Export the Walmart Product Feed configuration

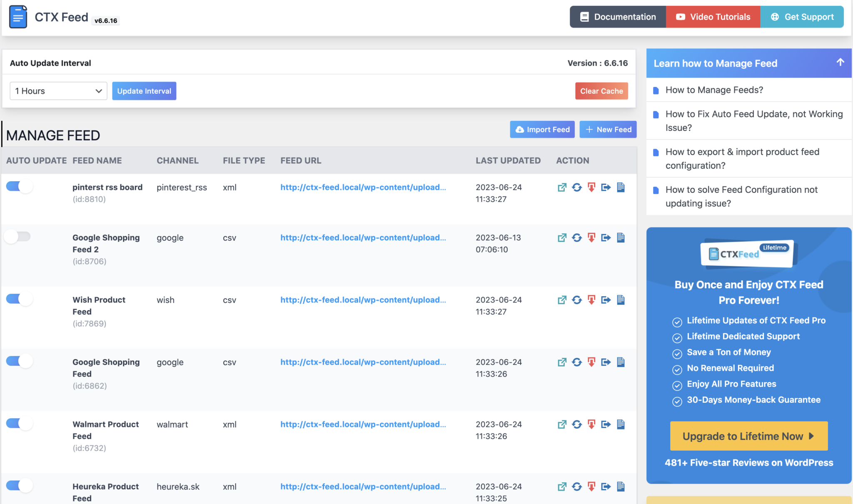coord(606,424)
